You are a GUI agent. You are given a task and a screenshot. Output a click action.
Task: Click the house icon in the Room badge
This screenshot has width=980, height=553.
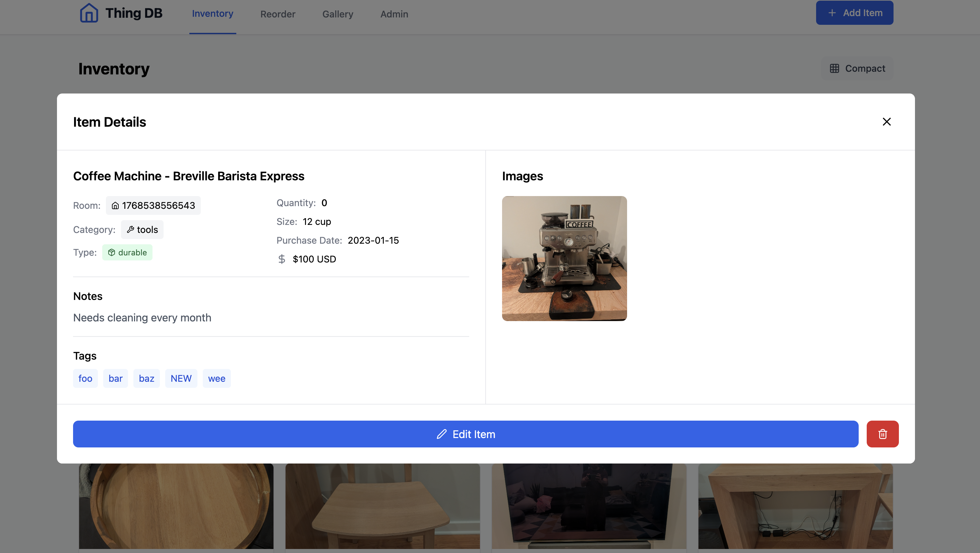pos(115,206)
